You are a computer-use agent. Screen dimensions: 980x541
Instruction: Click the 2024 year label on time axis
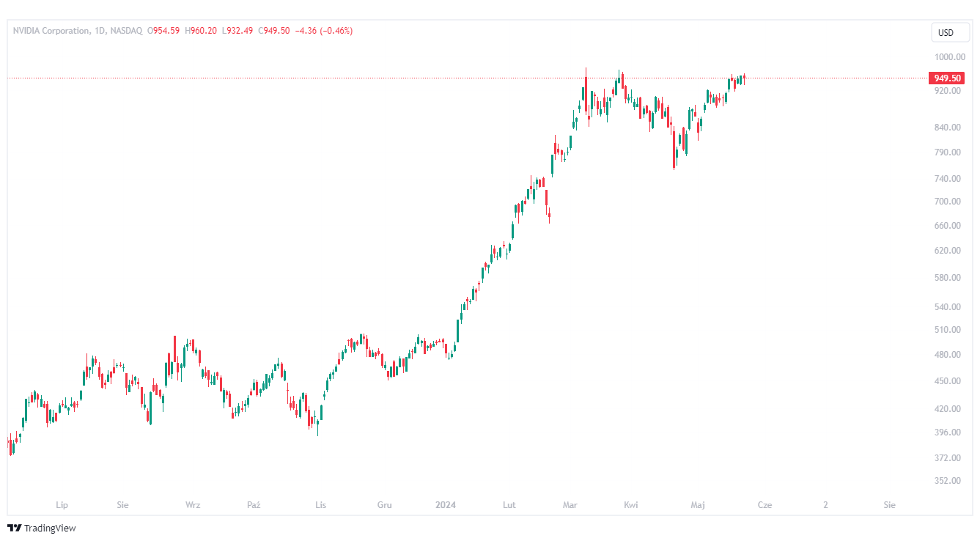pos(446,505)
